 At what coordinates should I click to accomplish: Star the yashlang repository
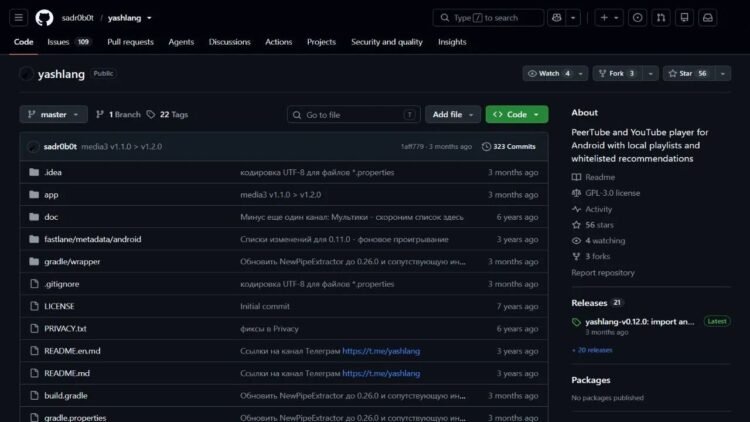pyautogui.click(x=689, y=73)
